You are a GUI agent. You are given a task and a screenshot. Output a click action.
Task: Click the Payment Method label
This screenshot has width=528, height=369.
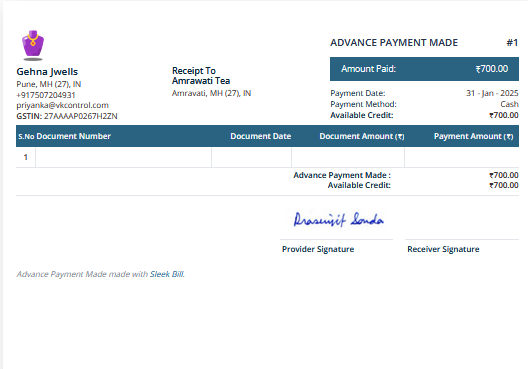(363, 104)
